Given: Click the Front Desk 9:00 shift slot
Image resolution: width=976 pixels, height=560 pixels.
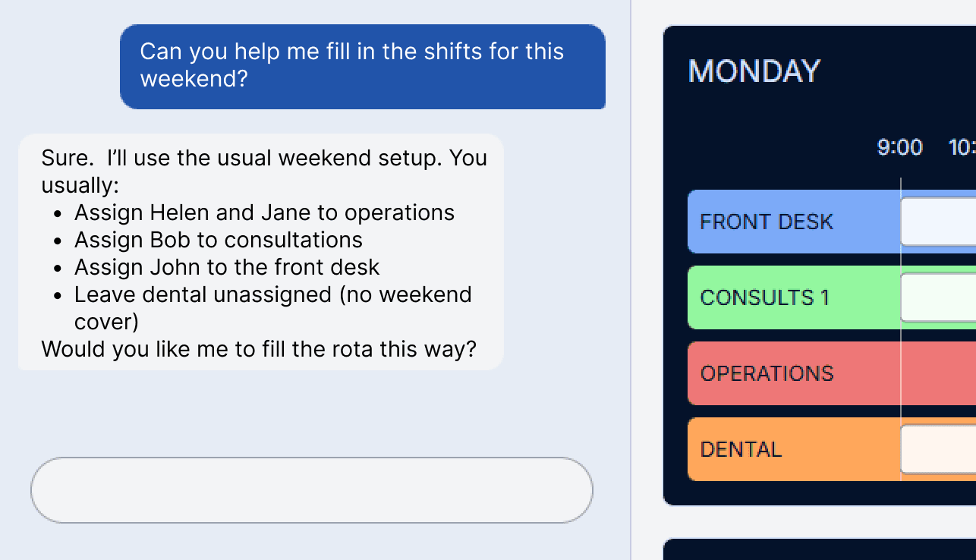Looking at the screenshot, I should coord(939,222).
